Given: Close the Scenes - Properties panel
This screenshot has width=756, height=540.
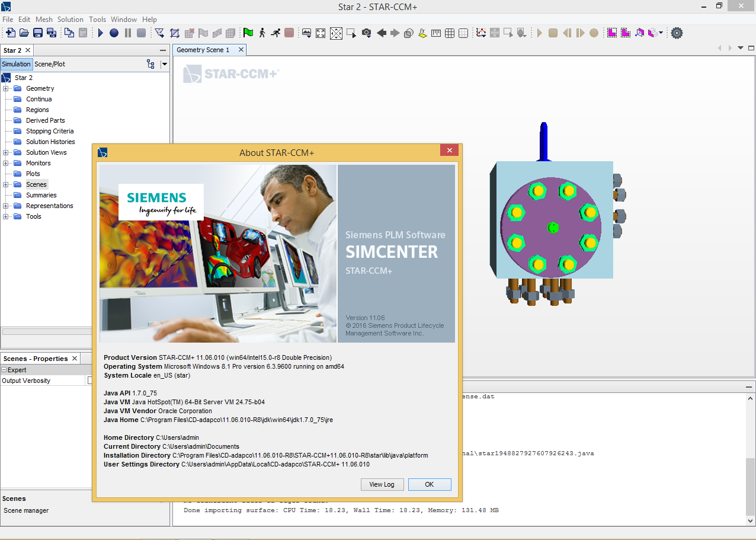Looking at the screenshot, I should 75,358.
